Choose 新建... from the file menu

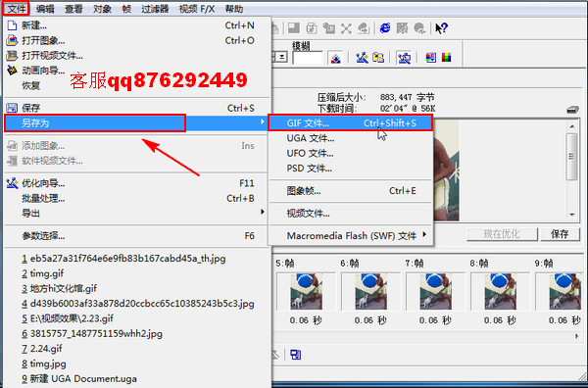coord(136,25)
